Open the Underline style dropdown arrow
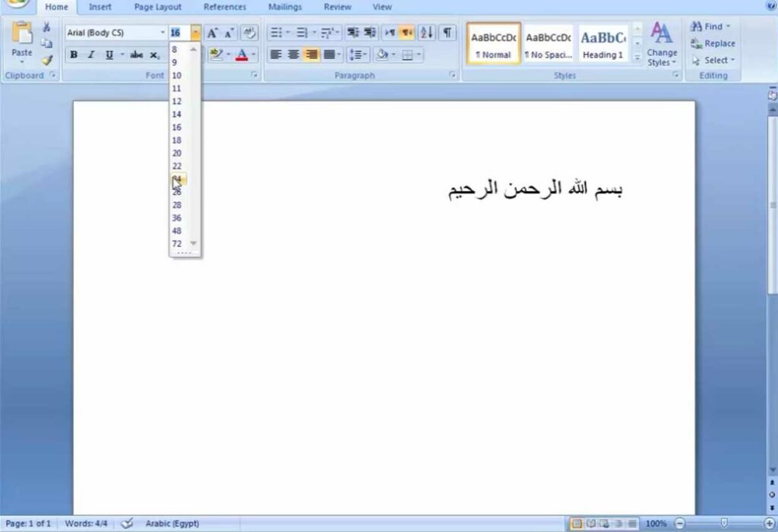The image size is (778, 532). [122, 55]
